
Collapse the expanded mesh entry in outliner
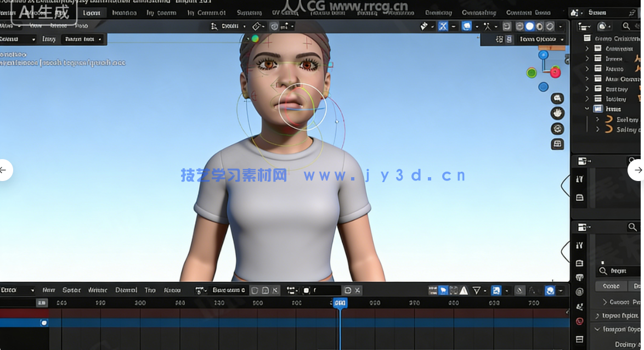click(587, 108)
